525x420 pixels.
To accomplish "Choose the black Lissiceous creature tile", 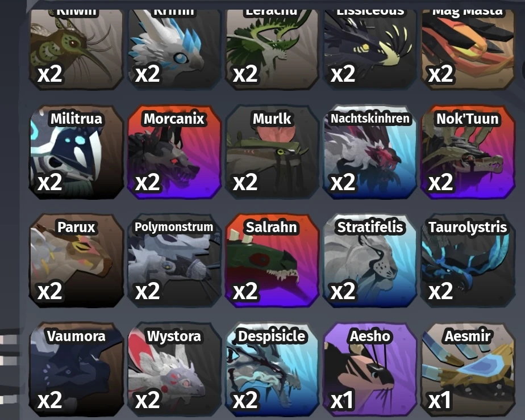I will pos(370,49).
